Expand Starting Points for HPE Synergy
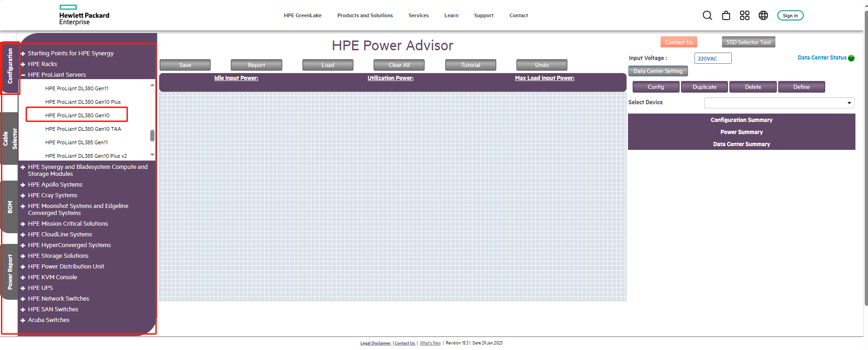 23,54
